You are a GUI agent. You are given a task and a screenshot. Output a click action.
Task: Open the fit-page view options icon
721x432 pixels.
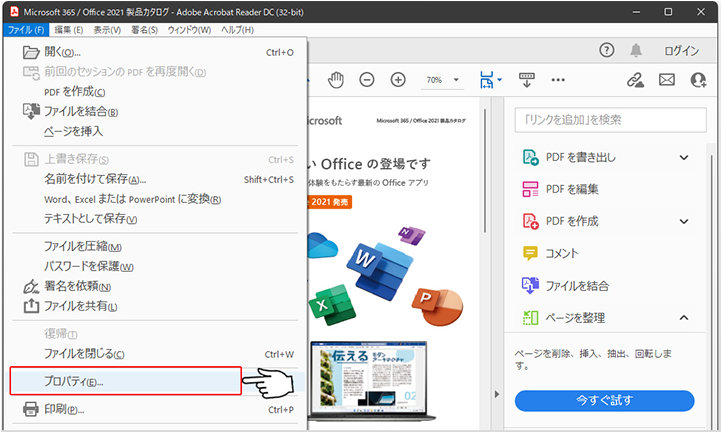point(487,80)
